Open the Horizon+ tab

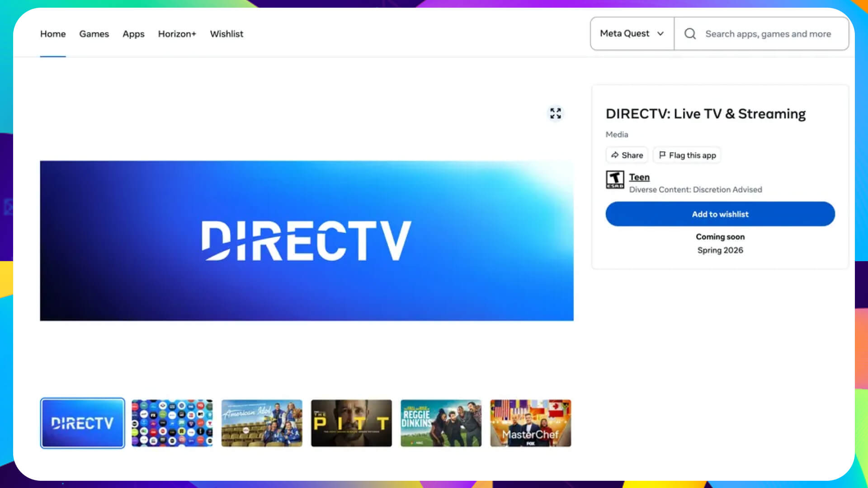[177, 34]
